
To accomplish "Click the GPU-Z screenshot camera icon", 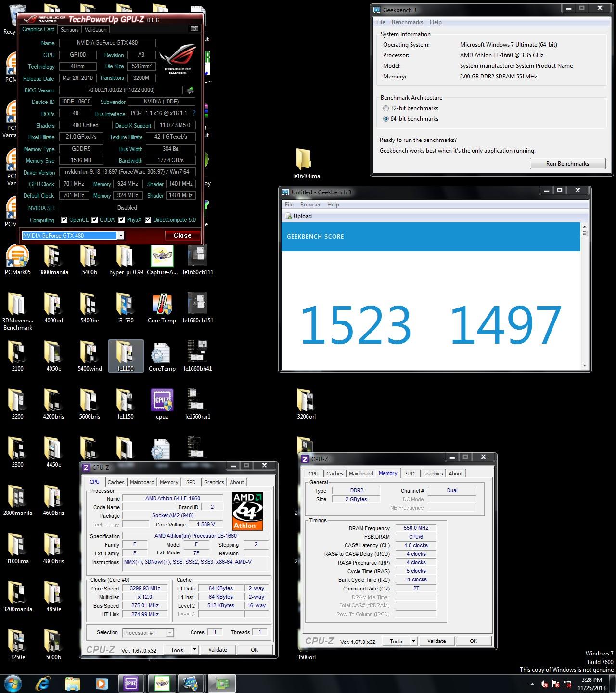I will [194, 29].
